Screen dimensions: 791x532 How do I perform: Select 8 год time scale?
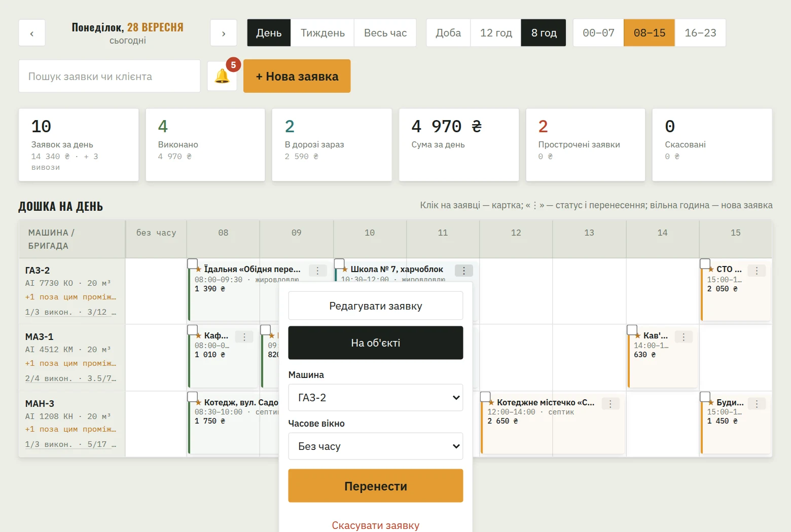[544, 33]
